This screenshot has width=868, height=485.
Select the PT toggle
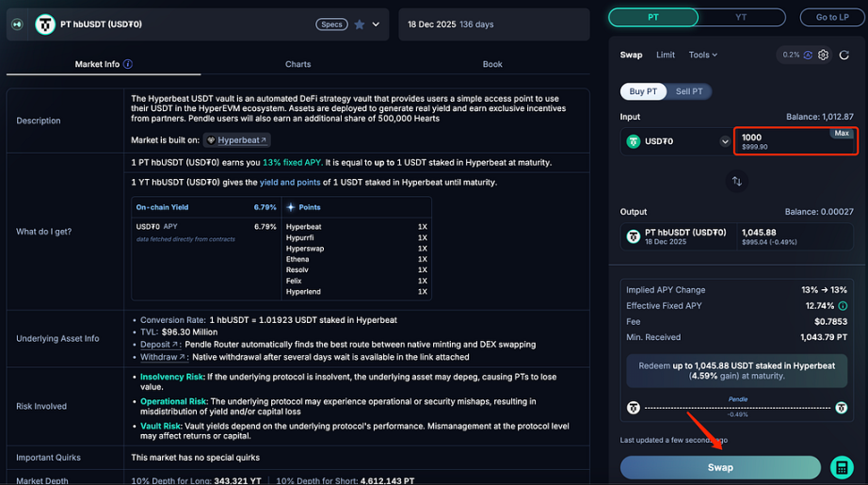653,17
